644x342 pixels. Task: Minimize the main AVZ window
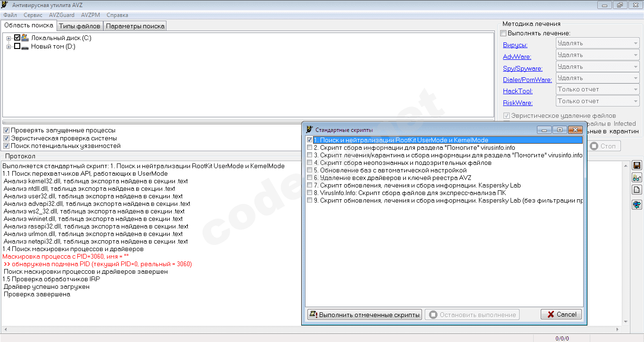tap(604, 5)
